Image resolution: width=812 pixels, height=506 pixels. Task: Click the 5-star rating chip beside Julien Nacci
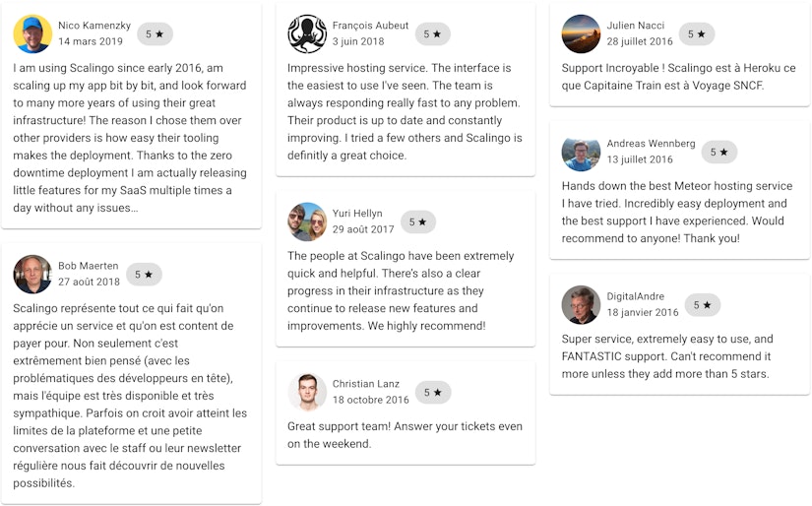coord(697,34)
